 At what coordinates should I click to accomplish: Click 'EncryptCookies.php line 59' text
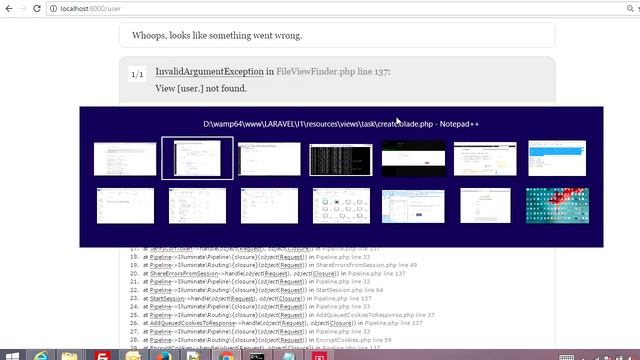point(353,340)
